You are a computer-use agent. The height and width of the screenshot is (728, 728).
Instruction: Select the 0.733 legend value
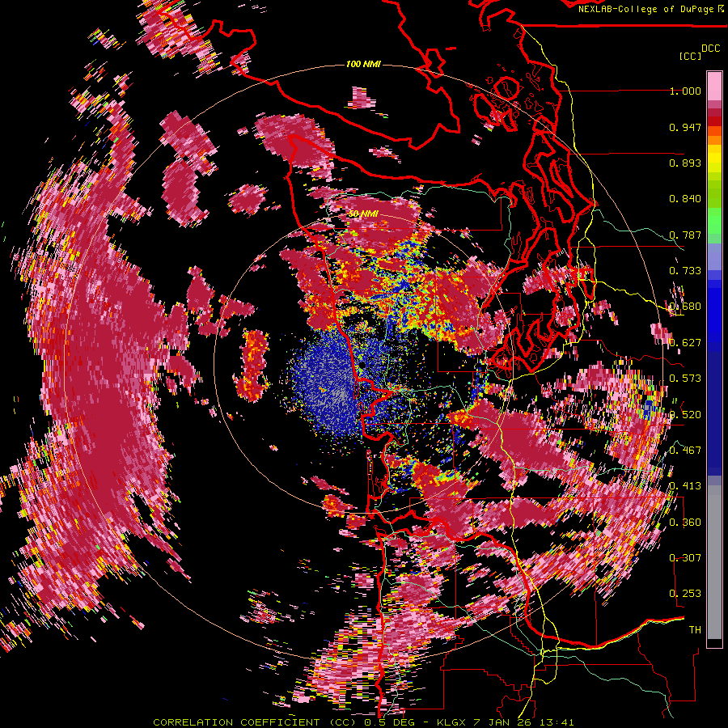click(685, 271)
